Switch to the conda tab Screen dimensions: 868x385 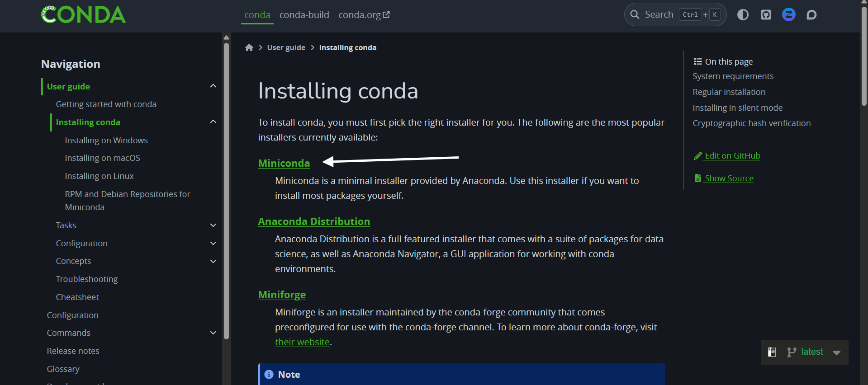pos(257,15)
